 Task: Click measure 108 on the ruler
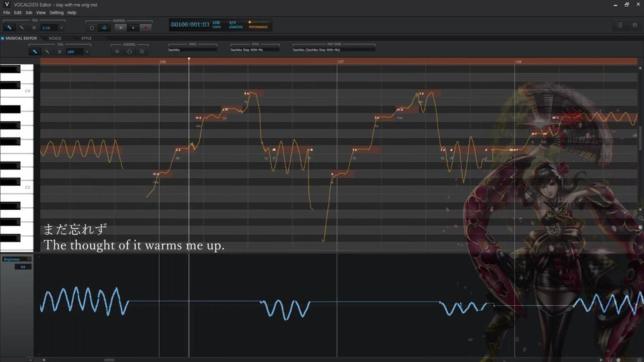pyautogui.click(x=519, y=62)
